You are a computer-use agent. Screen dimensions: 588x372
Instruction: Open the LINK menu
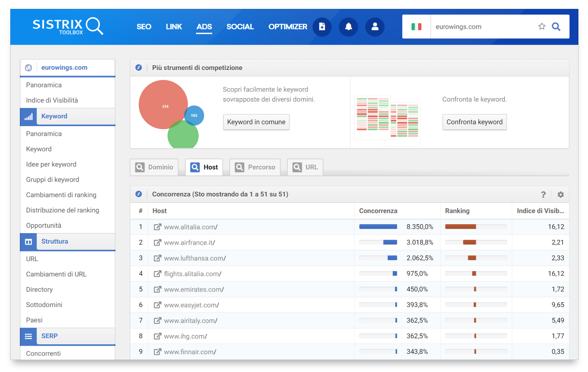[174, 27]
